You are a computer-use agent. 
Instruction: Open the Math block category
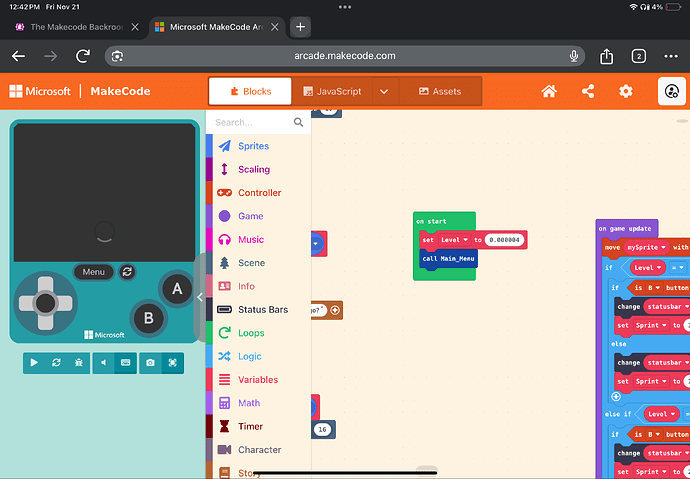[258, 403]
